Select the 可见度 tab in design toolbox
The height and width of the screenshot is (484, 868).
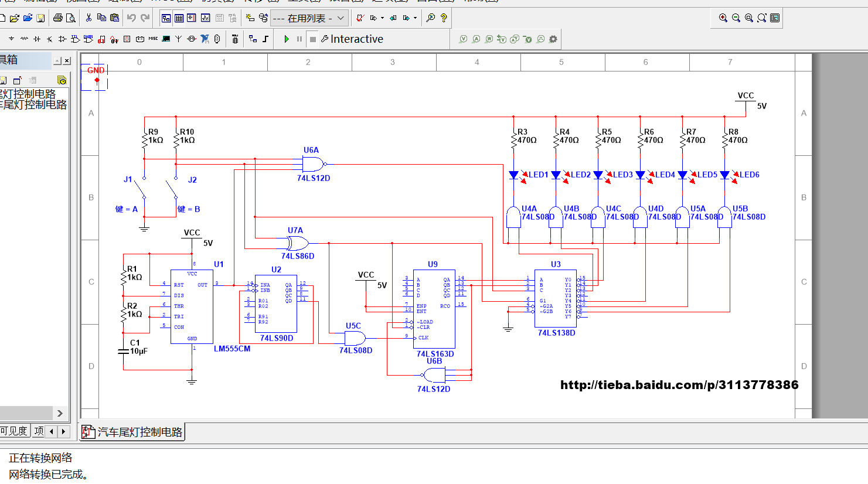(x=15, y=431)
